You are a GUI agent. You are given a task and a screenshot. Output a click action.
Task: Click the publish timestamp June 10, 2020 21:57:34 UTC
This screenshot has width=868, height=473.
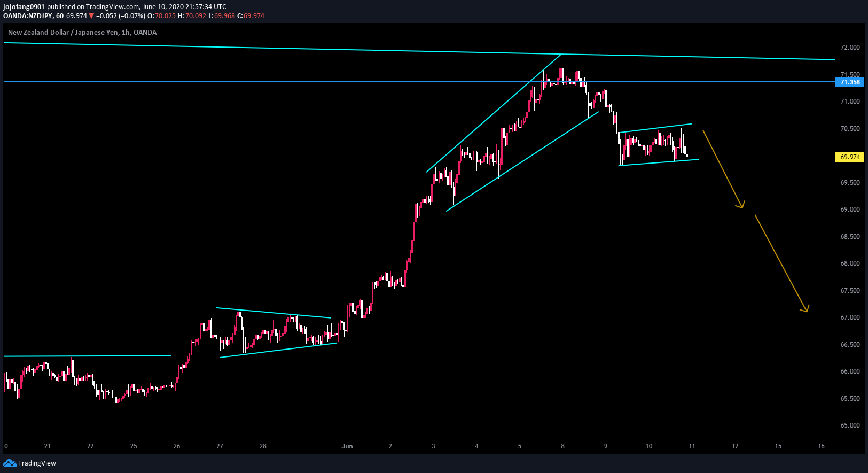[184, 7]
